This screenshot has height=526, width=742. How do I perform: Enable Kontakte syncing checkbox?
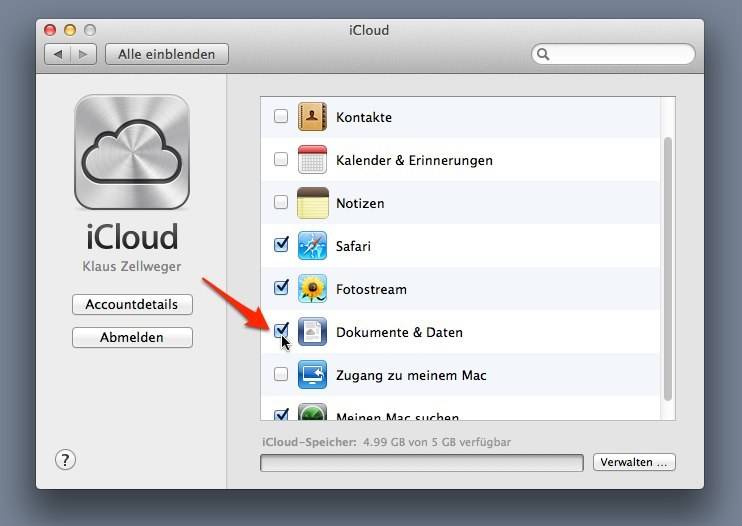pos(281,116)
